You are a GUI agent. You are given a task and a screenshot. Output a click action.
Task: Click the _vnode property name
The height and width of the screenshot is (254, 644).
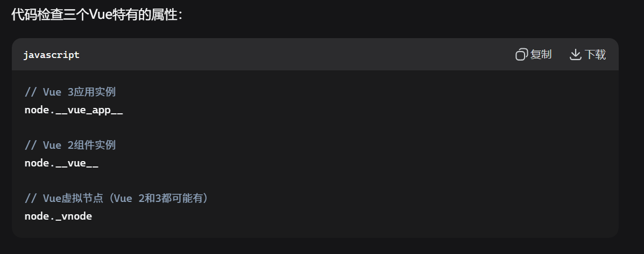coord(74,216)
